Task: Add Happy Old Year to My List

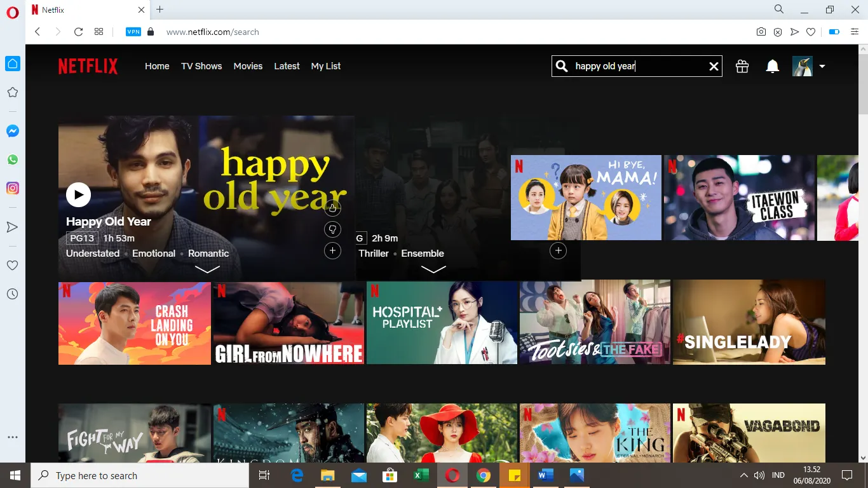Action: pyautogui.click(x=332, y=251)
